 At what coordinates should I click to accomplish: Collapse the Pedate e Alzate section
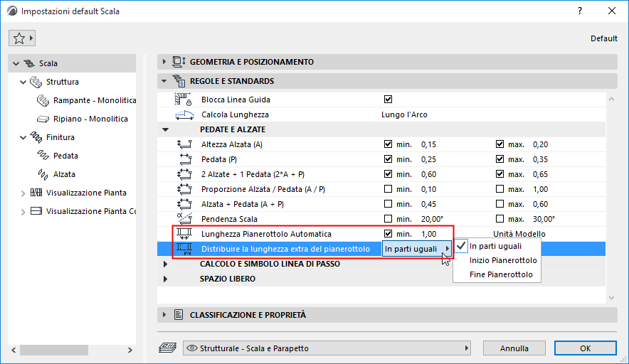click(x=165, y=129)
